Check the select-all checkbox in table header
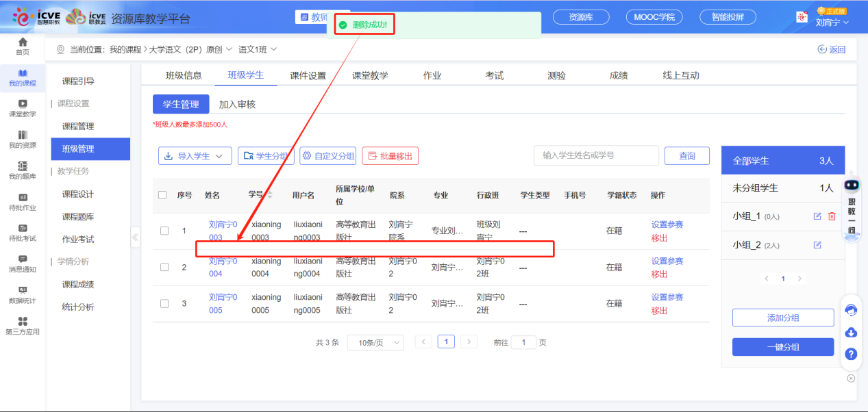 162,195
